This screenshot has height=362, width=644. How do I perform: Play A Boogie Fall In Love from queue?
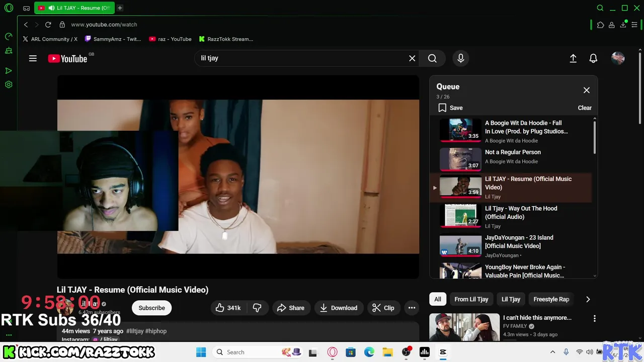[511, 131]
